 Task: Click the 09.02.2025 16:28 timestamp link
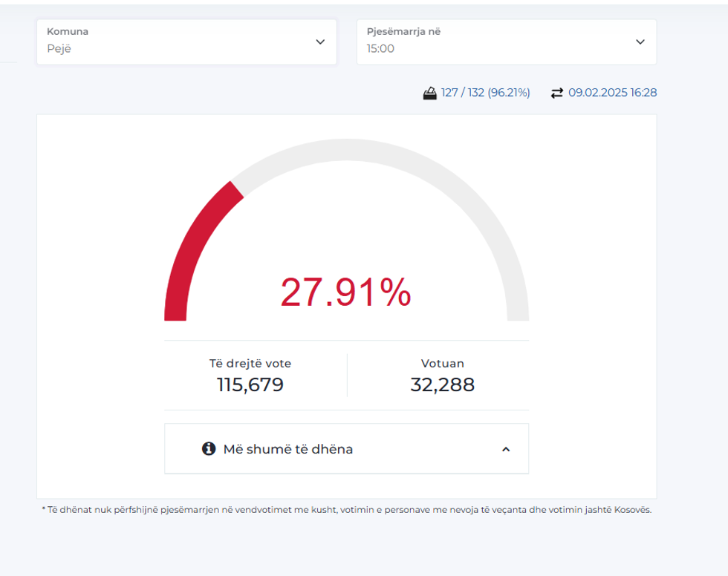point(612,93)
